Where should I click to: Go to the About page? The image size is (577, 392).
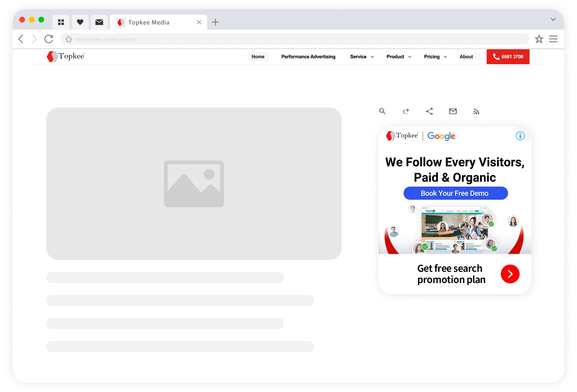click(466, 57)
